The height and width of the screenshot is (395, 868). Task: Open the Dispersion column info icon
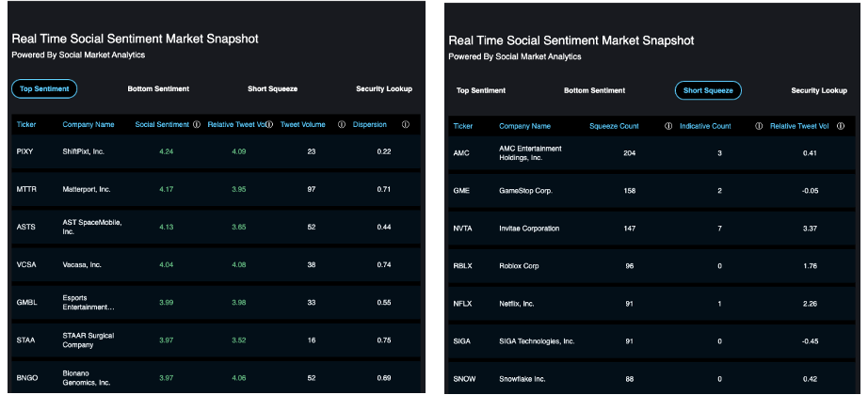pyautogui.click(x=405, y=124)
